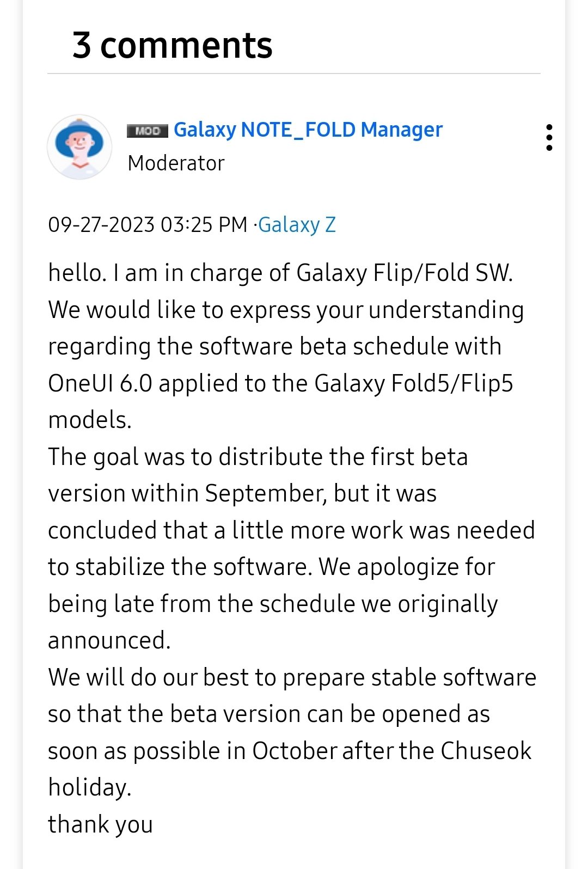588x869 pixels.
Task: Click the word "models." in the comment
Action: click(90, 420)
